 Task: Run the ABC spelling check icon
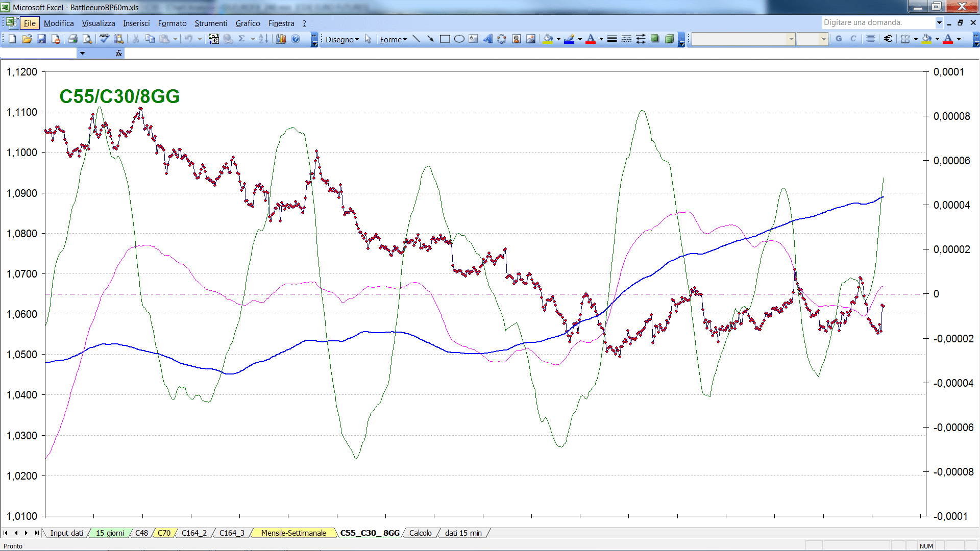click(104, 39)
